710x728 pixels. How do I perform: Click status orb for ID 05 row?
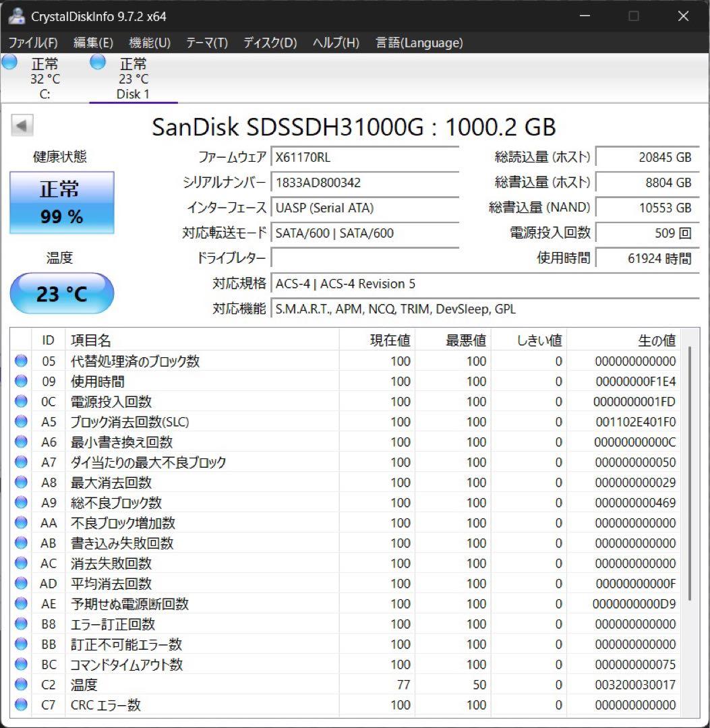point(21,361)
